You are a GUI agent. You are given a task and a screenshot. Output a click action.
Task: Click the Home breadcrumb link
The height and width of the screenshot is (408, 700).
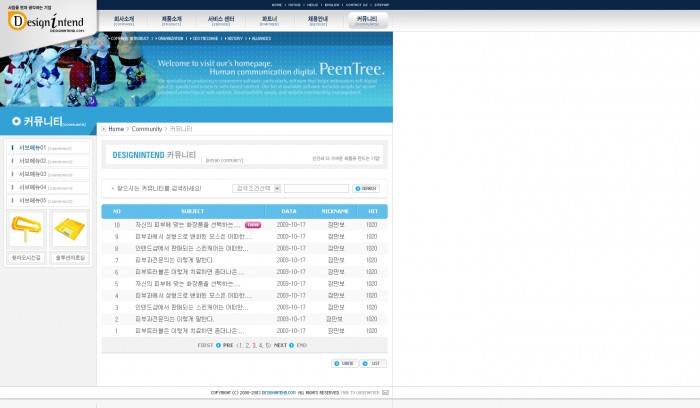pyautogui.click(x=116, y=129)
